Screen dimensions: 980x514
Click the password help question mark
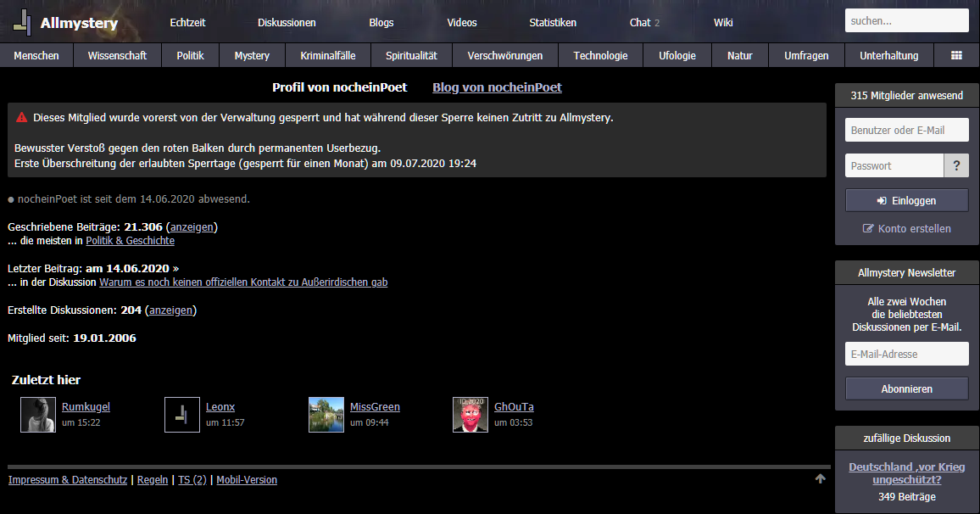tap(956, 166)
